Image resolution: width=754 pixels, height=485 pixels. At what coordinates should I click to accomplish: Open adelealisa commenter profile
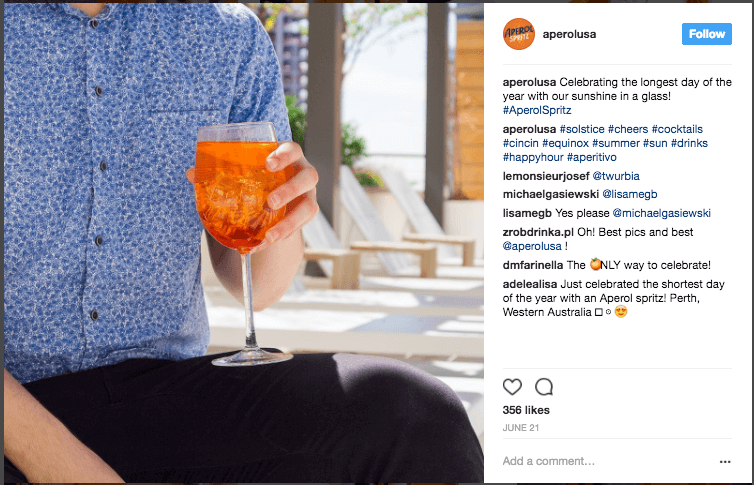click(529, 284)
